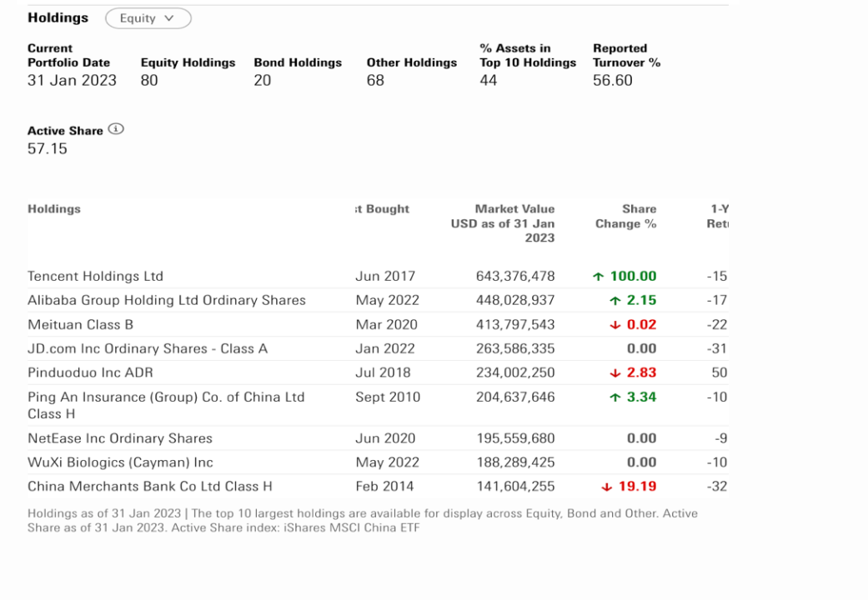
Task: Open Ping An Insurance (Group) Co. holding
Action: tap(166, 405)
